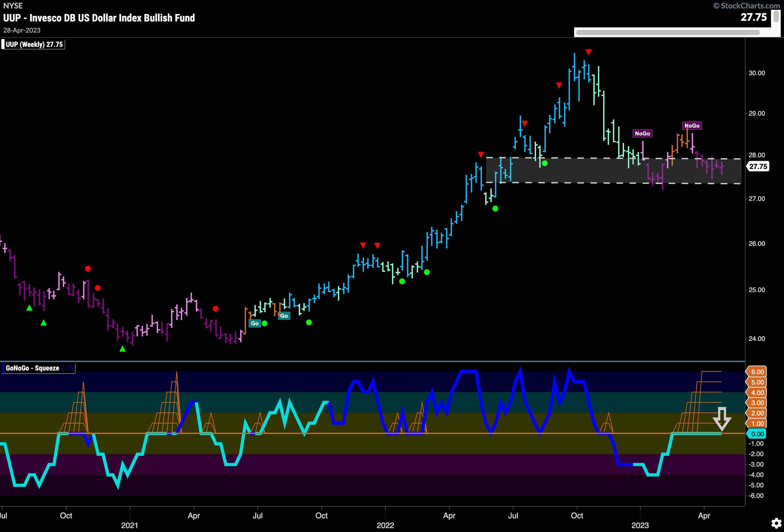Click the Go flag near August 2021

284,316
